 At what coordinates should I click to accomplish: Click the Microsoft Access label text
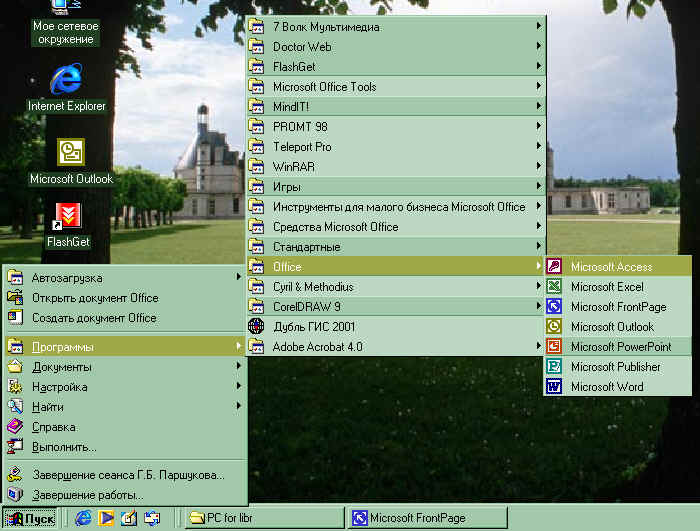point(612,267)
